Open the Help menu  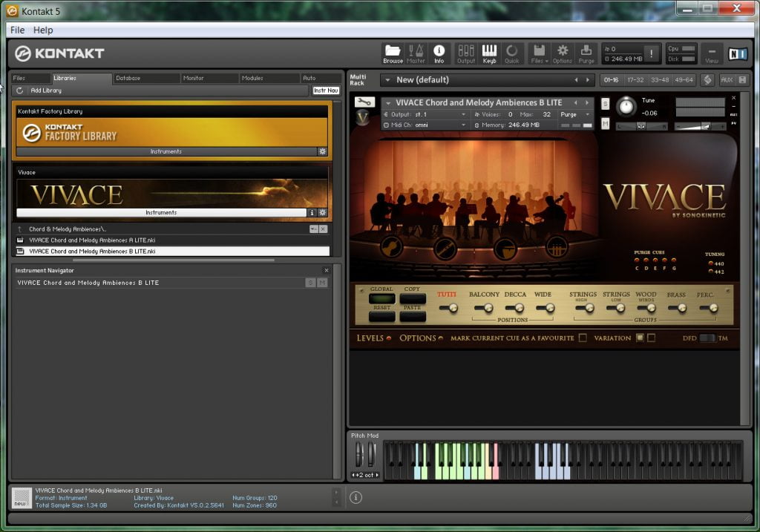[43, 30]
